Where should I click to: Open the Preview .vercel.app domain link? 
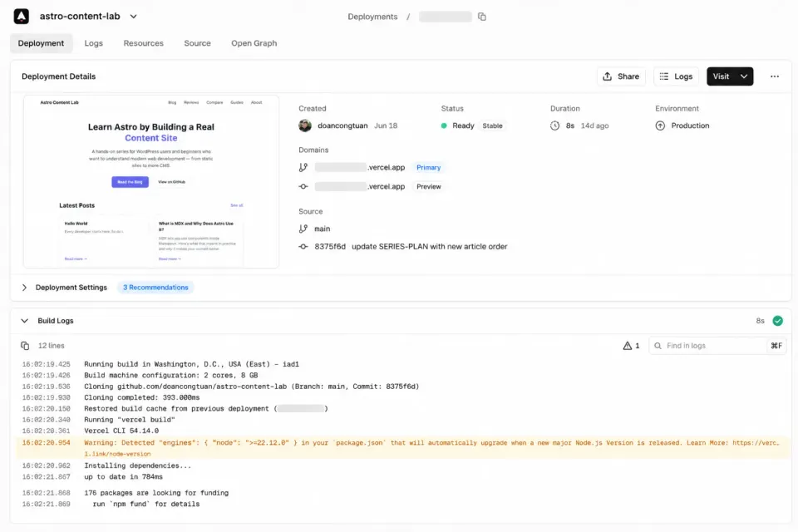[x=360, y=187]
